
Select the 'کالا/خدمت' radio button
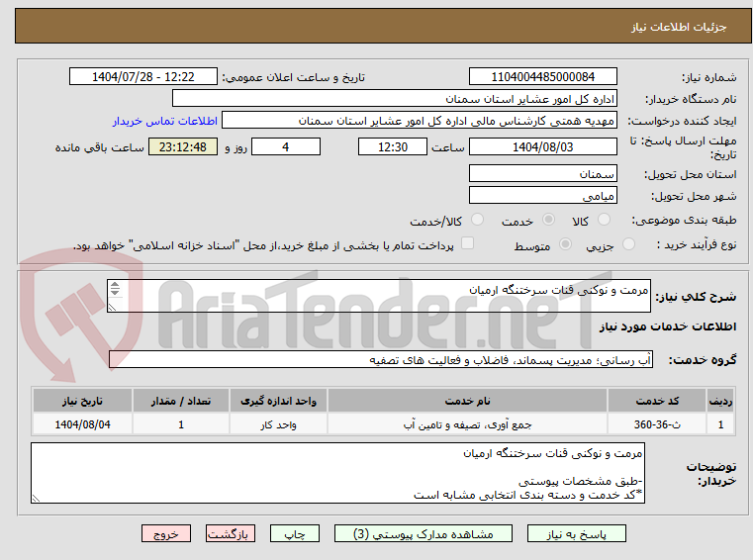click(x=477, y=220)
